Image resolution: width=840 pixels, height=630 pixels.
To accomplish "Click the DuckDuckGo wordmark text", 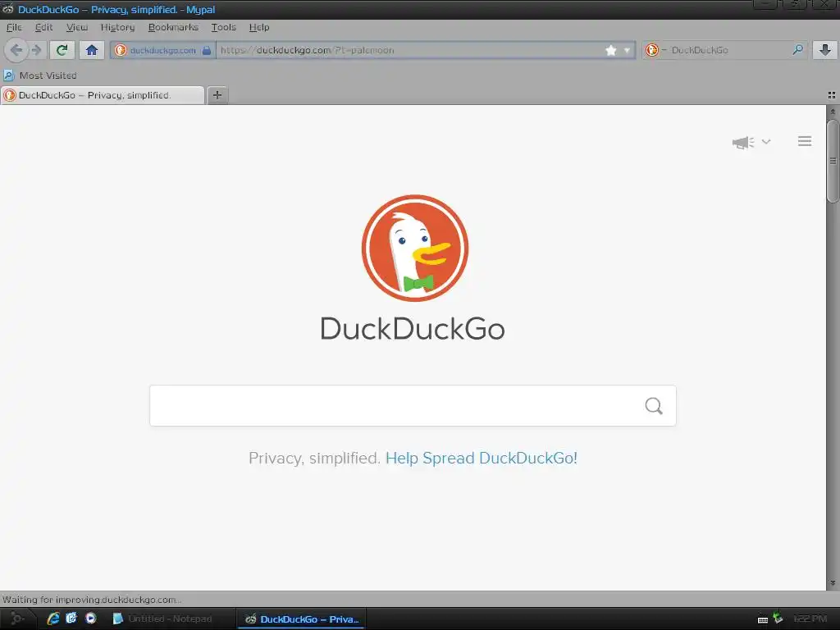I will tap(413, 328).
